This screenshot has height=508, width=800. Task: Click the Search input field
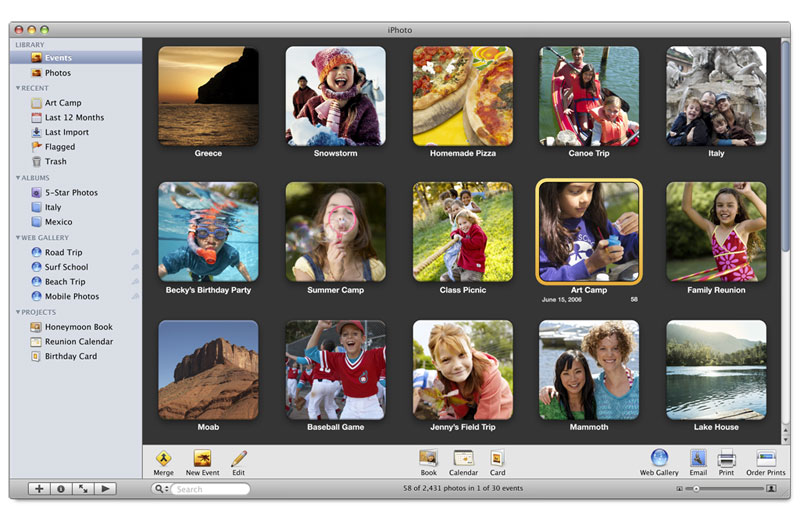tap(208, 489)
